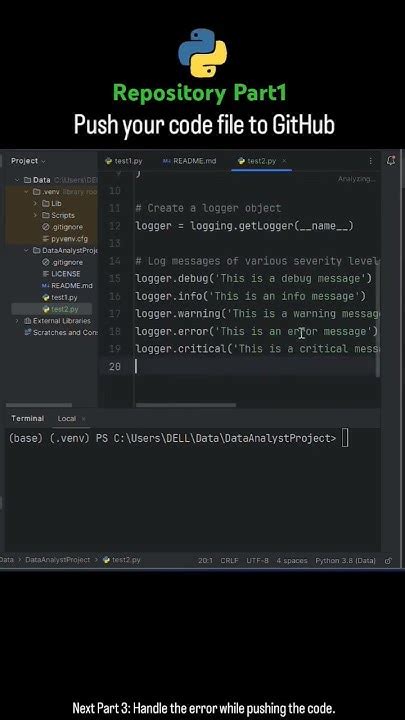Close the Local terminal session tab
The width and height of the screenshot is (405, 720).
pos(84,419)
